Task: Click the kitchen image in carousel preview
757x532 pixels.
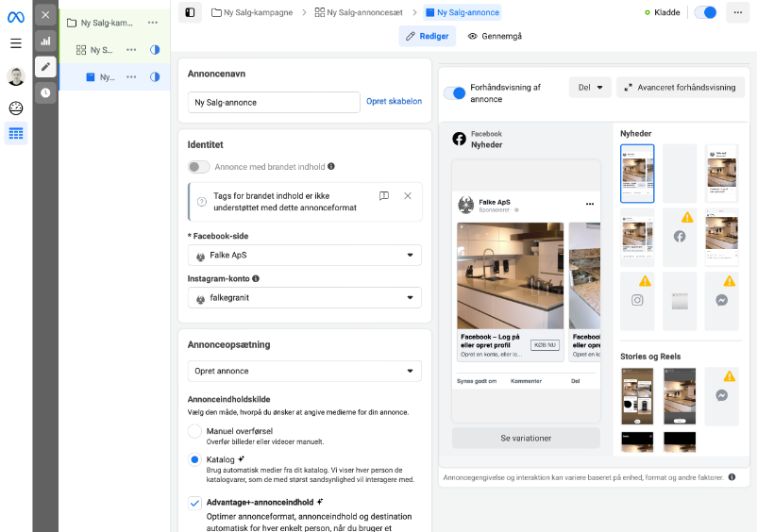Action: click(511, 275)
